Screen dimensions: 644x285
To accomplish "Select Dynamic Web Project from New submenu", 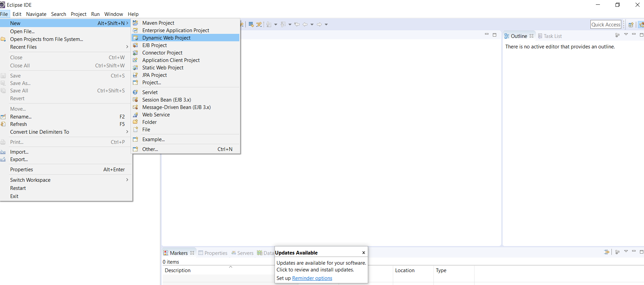I will 166,38.
